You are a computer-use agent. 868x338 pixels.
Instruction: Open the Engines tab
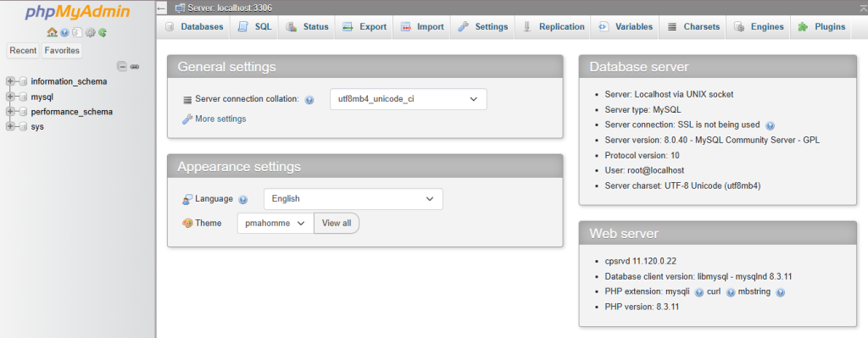[759, 26]
